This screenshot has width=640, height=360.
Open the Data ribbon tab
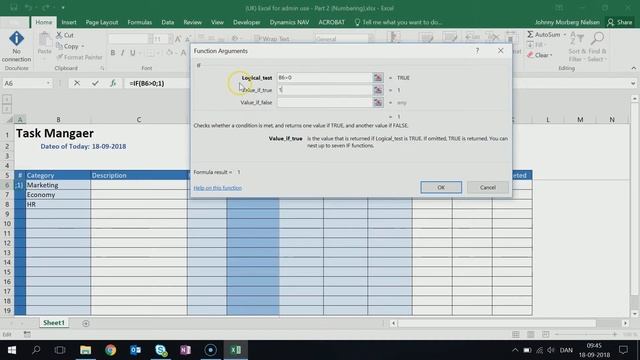click(167, 22)
